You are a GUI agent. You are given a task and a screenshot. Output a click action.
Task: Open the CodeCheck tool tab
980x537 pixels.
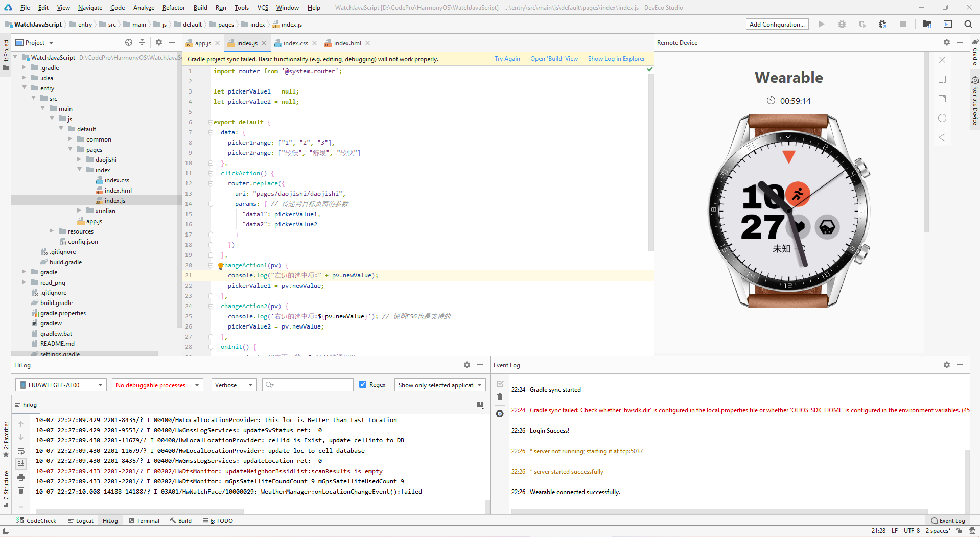[37, 521]
